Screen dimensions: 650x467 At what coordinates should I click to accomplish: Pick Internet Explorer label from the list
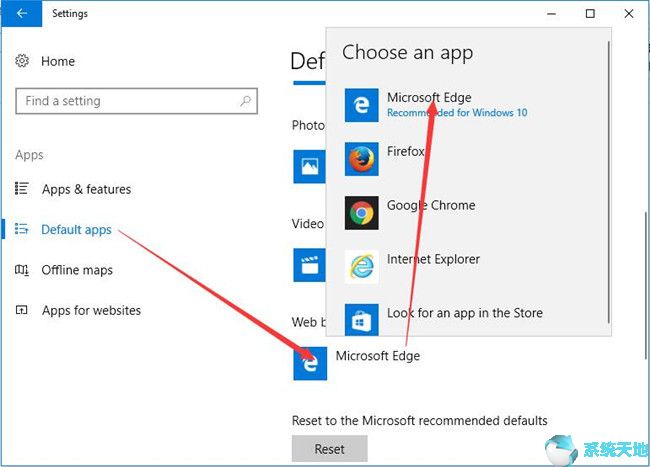click(x=433, y=259)
